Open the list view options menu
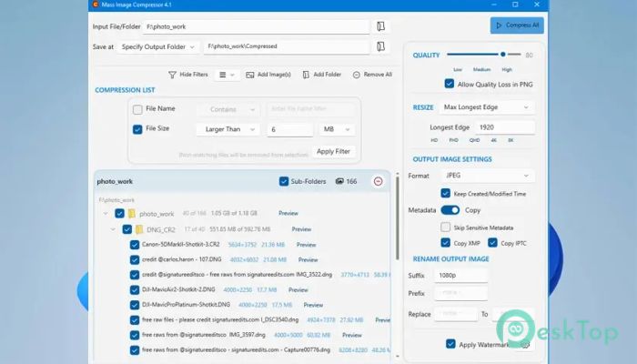The width and height of the screenshot is (637, 364). [x=227, y=75]
